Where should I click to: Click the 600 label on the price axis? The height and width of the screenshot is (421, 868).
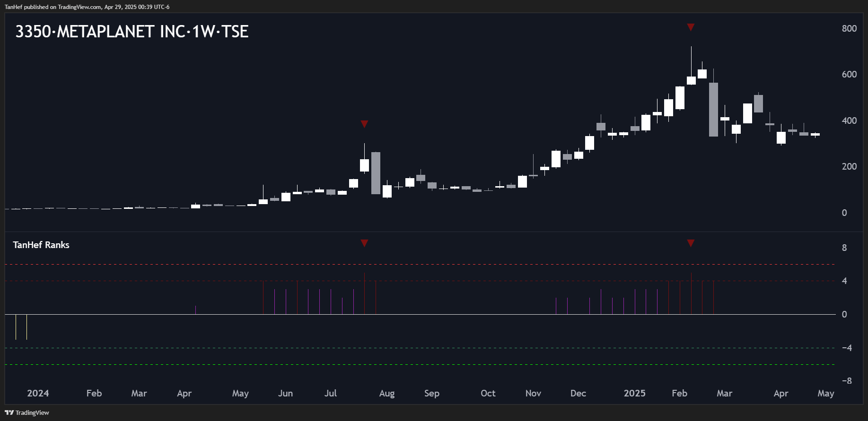point(849,74)
